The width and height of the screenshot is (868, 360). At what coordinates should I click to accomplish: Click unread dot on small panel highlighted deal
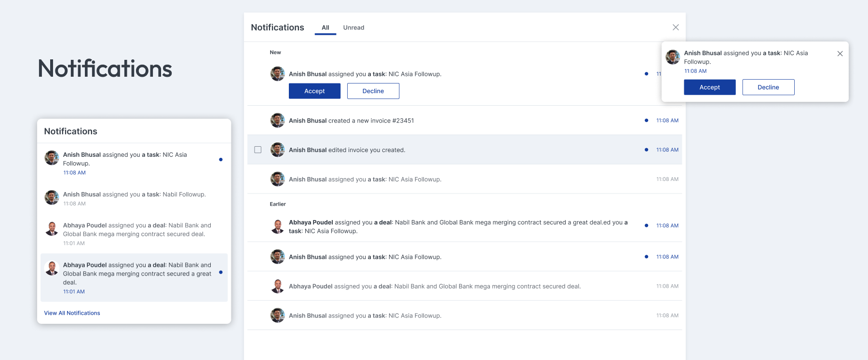click(221, 273)
